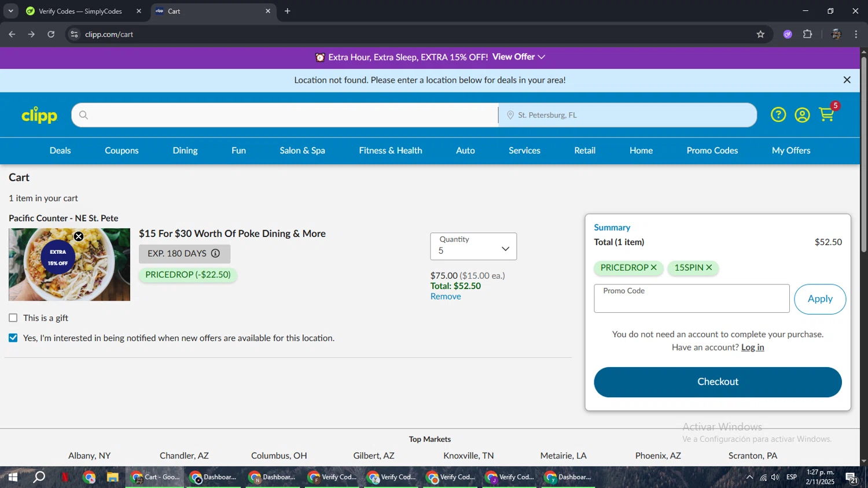Close the Cart browser tab
The image size is (868, 488).
268,11
